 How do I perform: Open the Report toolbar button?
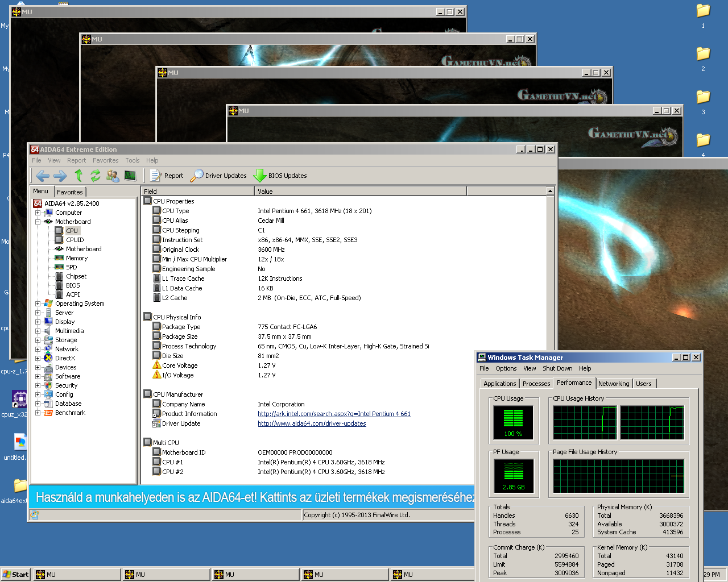(x=167, y=176)
